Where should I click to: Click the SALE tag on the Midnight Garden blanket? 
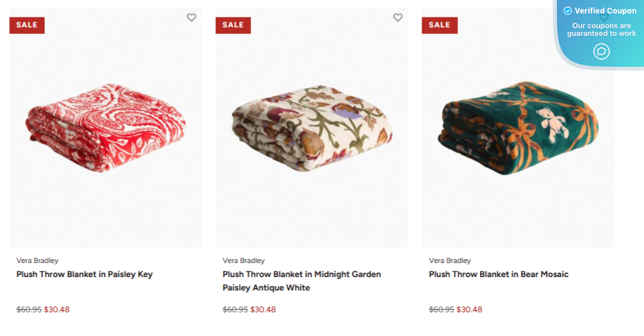[233, 25]
